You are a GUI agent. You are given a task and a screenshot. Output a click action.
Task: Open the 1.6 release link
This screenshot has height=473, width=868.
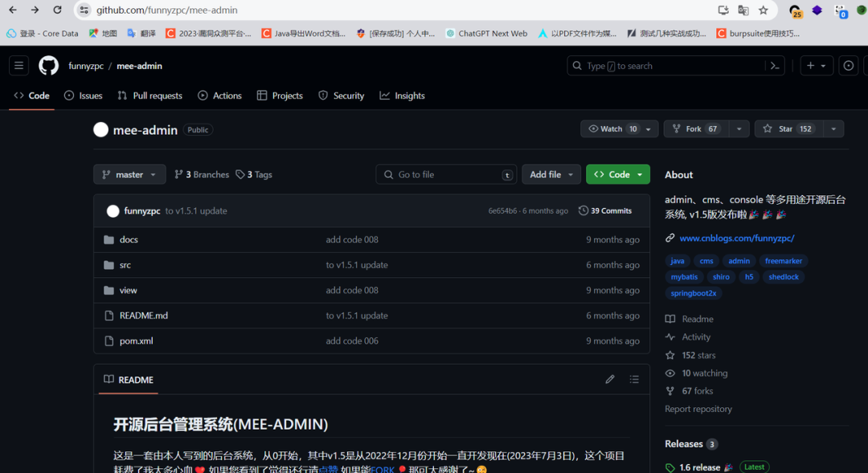click(x=700, y=467)
